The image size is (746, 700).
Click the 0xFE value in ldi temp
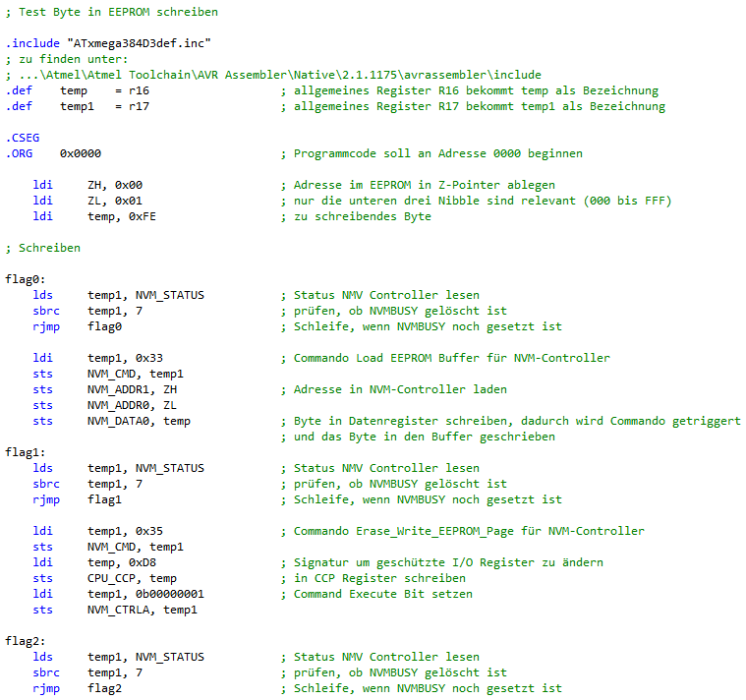click(x=143, y=216)
